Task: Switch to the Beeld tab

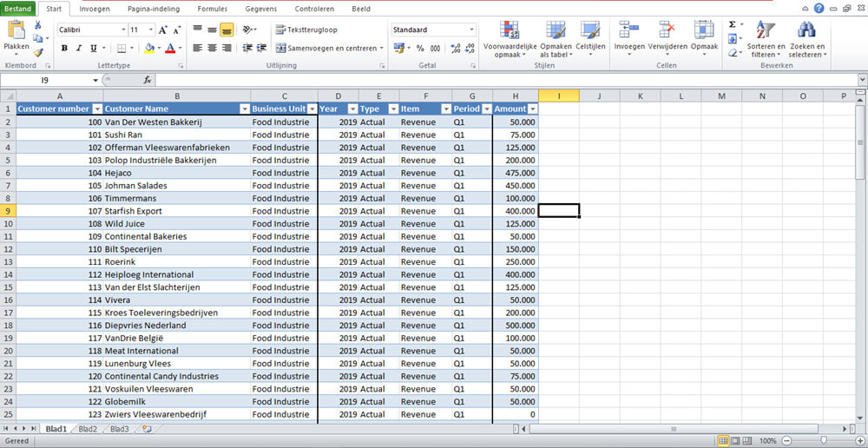Action: [x=361, y=9]
